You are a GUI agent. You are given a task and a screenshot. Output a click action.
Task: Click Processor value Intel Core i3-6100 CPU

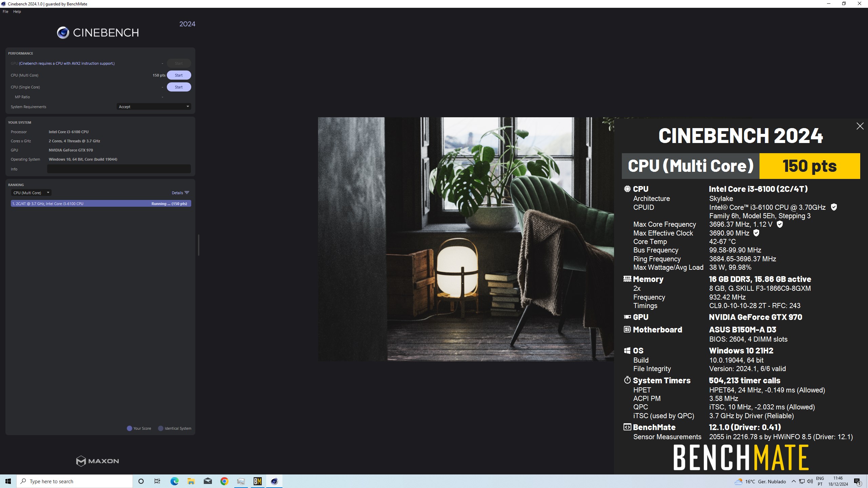[68, 132]
